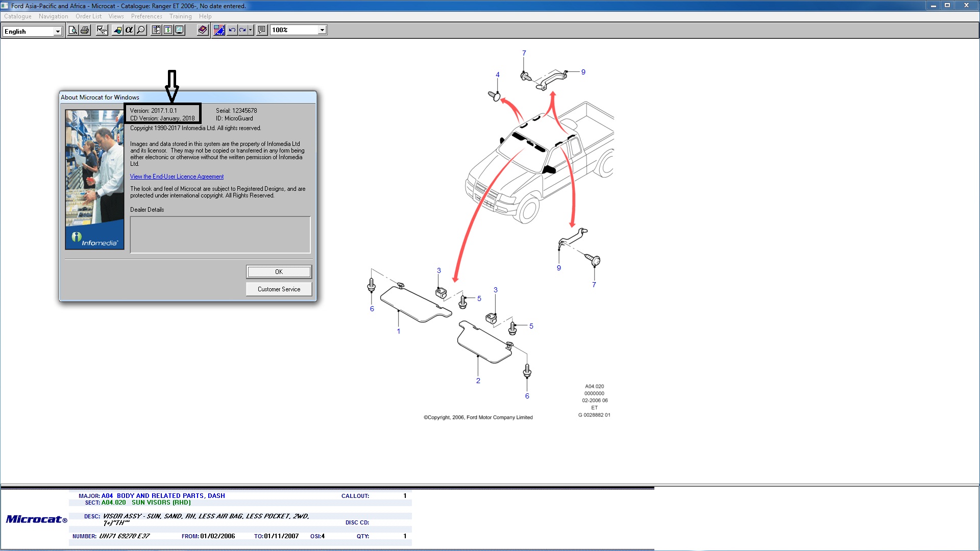
Task: Click the monitor screen toolbar icon
Action: 179,30
